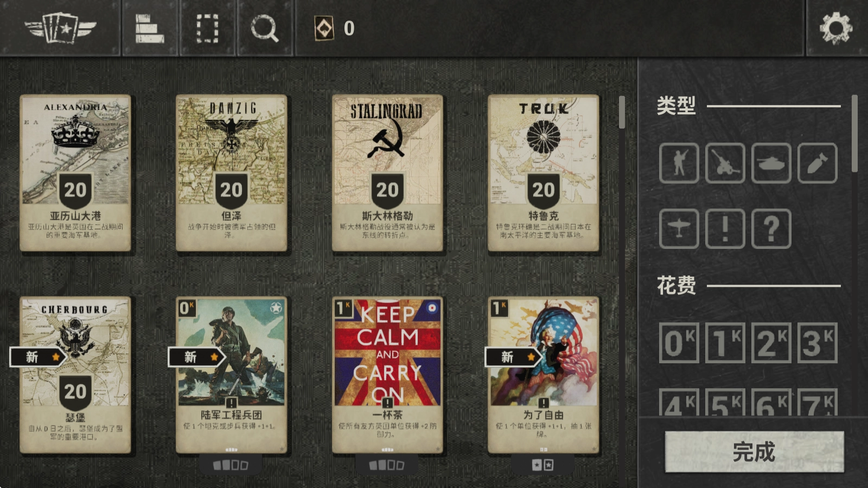This screenshot has width=868, height=488.
Task: Select the Stalingrad headquarters card
Action: (x=387, y=173)
